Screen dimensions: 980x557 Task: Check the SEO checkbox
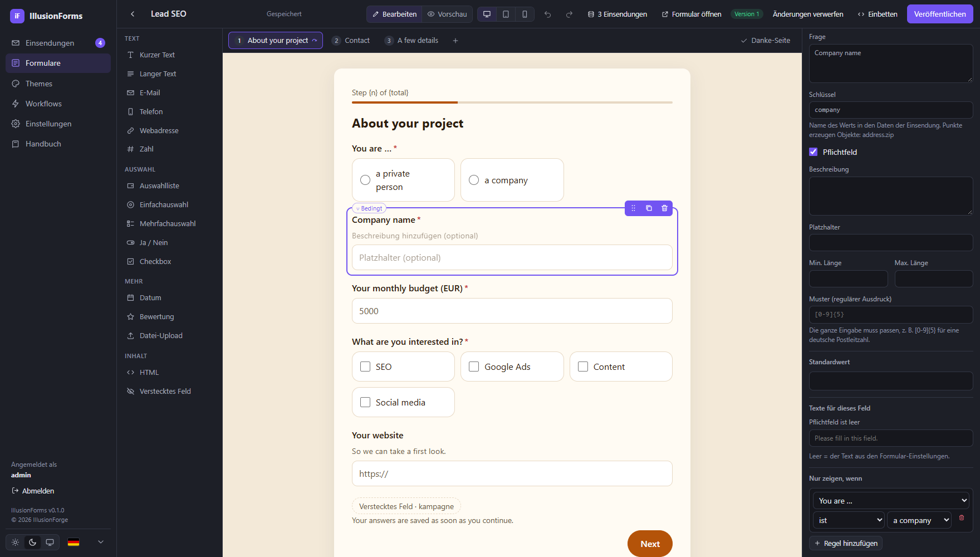403,367
